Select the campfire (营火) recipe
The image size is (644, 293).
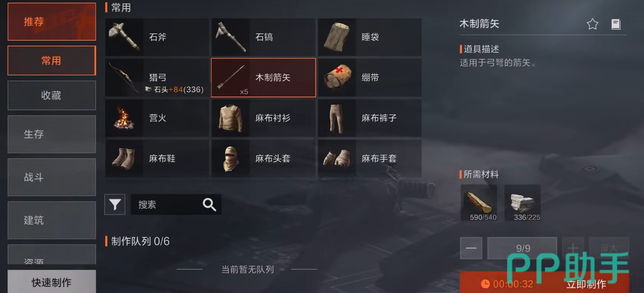[157, 118]
